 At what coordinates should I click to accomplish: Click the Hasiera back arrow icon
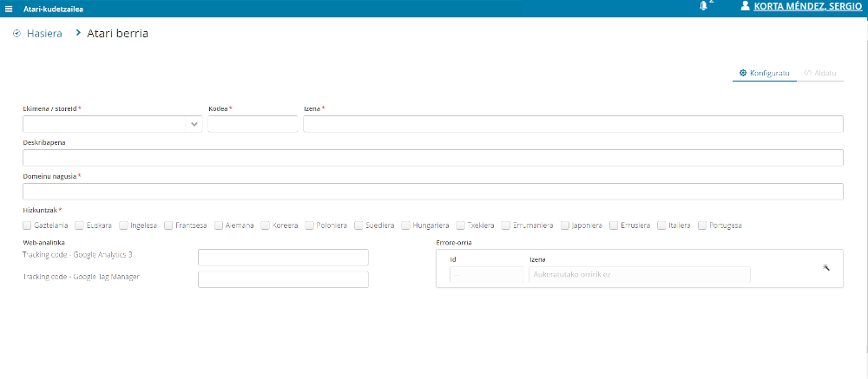[x=17, y=34]
